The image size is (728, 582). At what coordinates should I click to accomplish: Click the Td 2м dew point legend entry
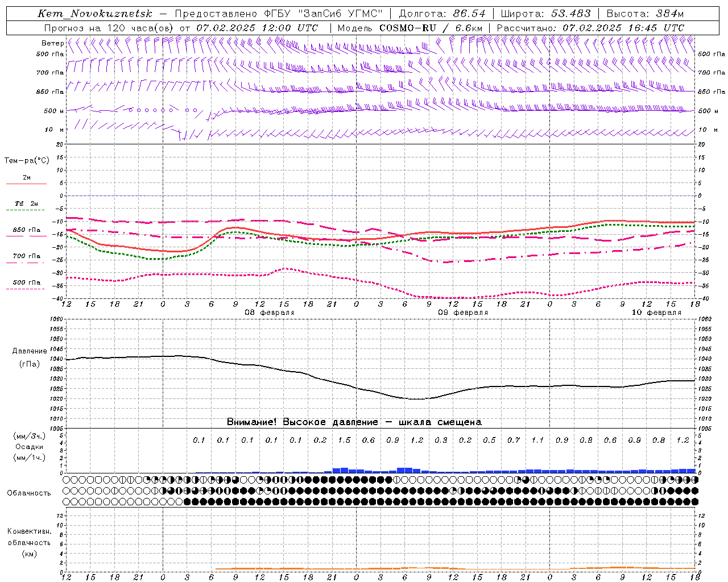[x=27, y=203]
